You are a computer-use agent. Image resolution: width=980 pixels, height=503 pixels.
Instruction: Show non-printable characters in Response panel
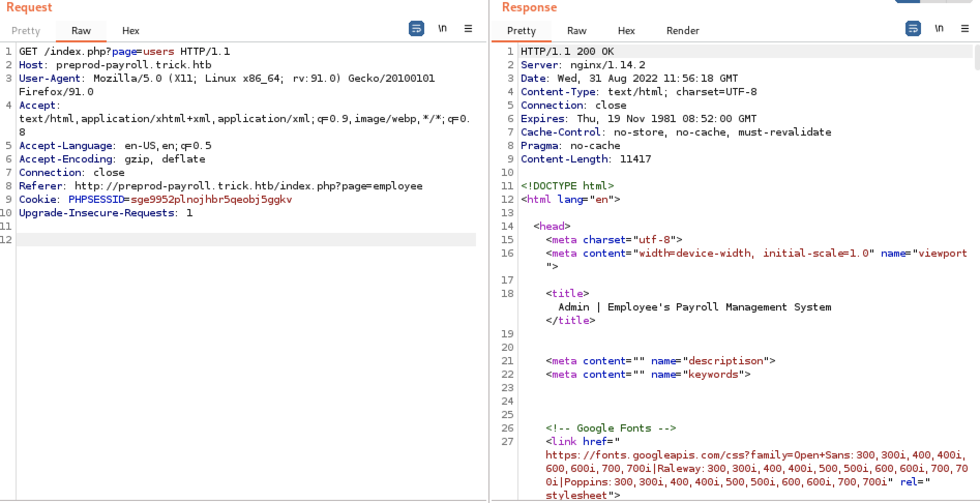939,28
